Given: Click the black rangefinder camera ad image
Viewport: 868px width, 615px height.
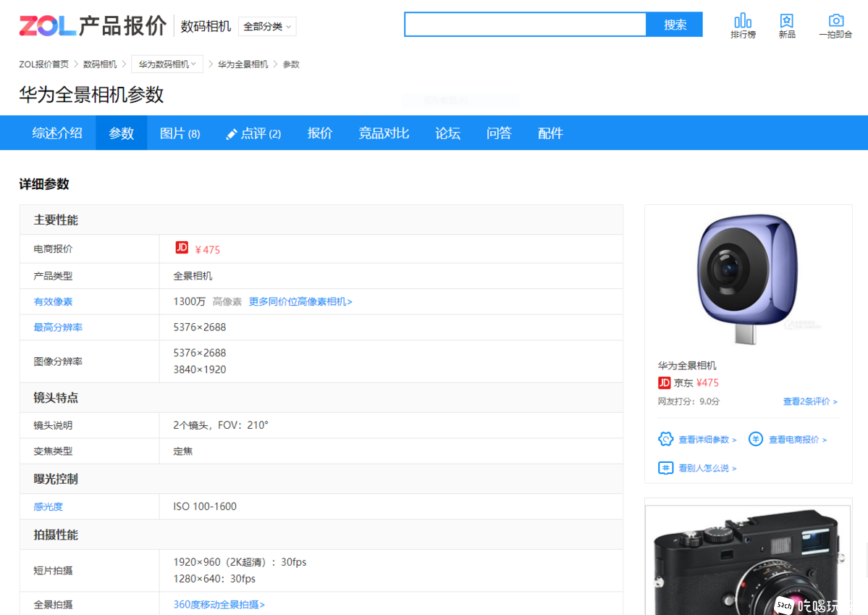Looking at the screenshot, I should tap(748, 560).
